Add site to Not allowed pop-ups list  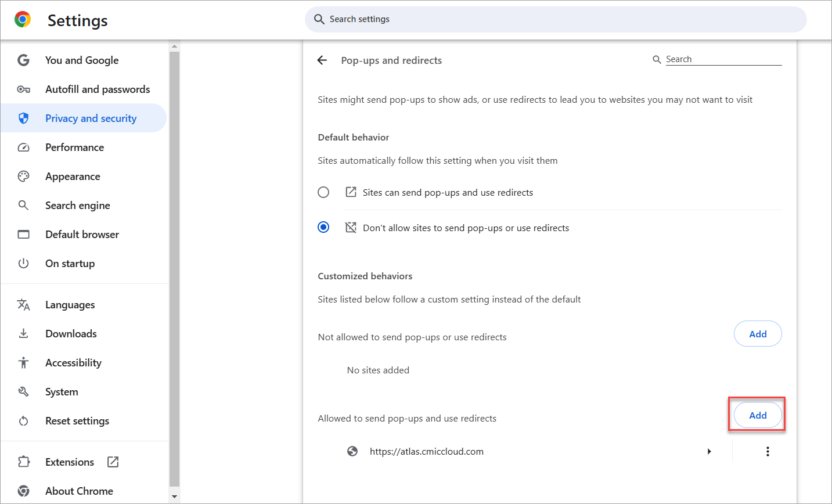758,334
